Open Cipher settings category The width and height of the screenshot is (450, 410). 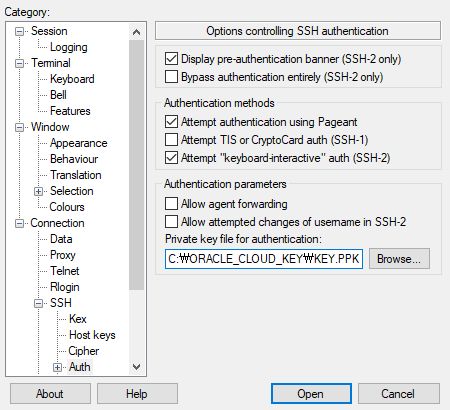(84, 351)
